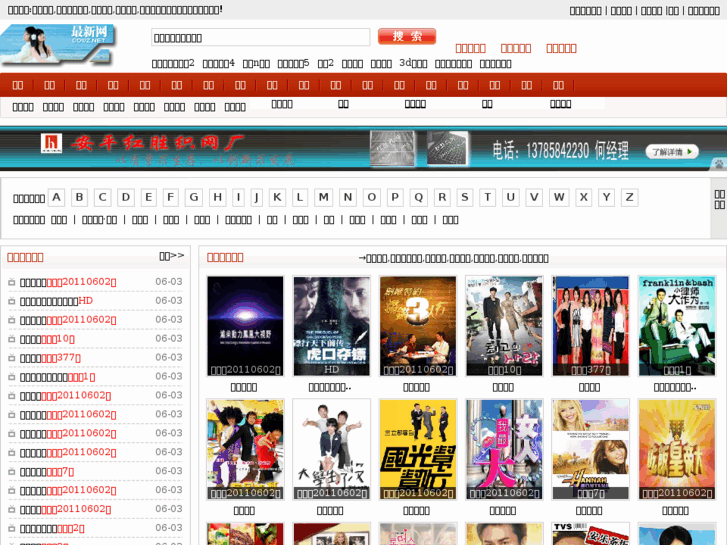Open the 國光幫幫忙 yellow poster thumbnail
The image size is (727, 545).
418,449
